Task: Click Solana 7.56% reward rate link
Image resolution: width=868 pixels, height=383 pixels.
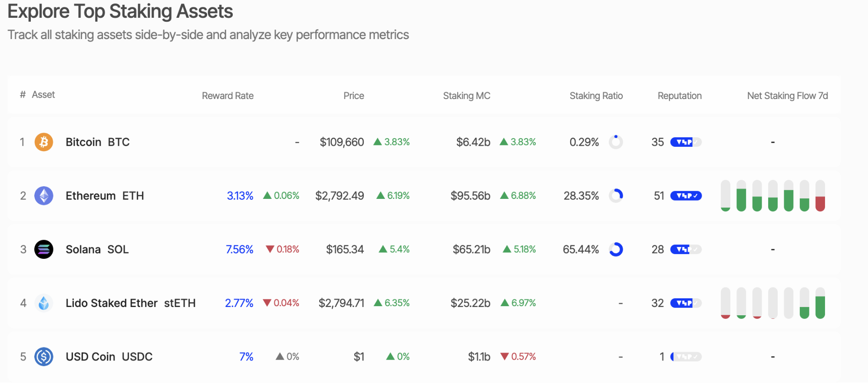Action: pos(239,249)
